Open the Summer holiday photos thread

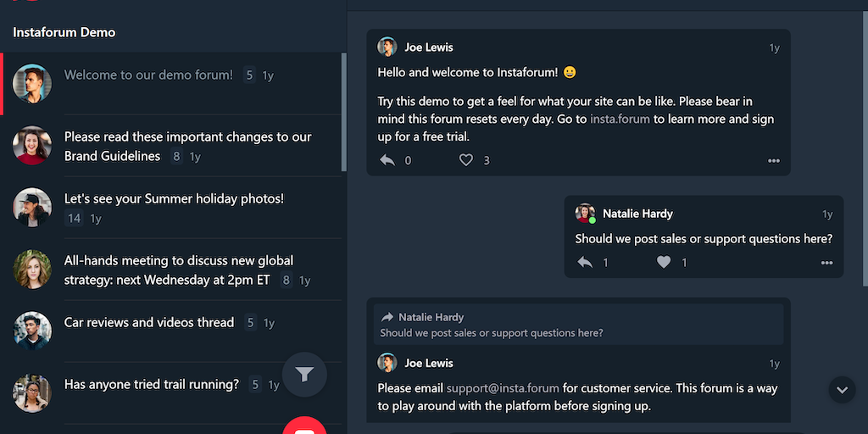pos(174,199)
